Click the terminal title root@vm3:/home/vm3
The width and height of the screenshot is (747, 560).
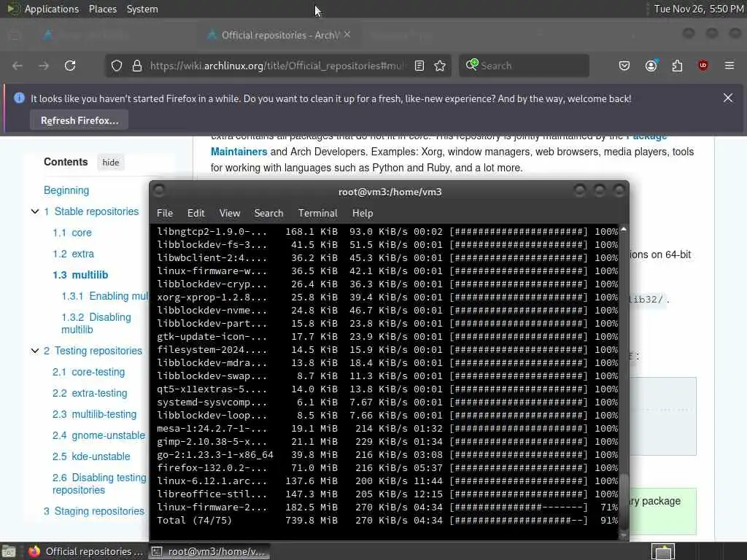point(390,192)
